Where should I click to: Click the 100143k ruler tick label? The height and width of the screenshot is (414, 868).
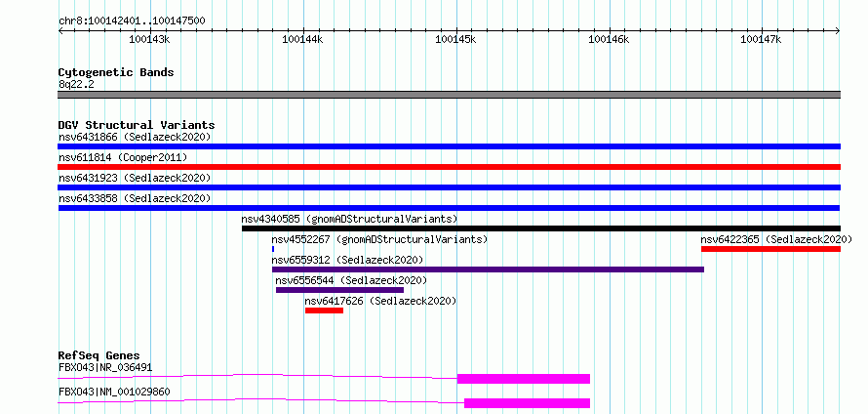click(149, 39)
